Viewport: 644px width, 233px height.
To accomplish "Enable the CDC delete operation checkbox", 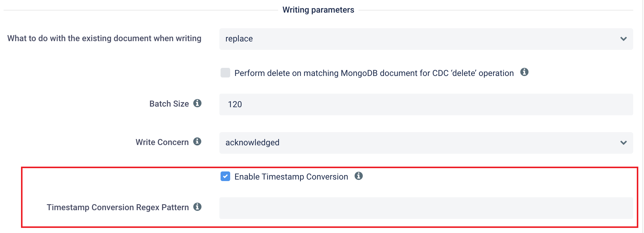I will point(225,73).
